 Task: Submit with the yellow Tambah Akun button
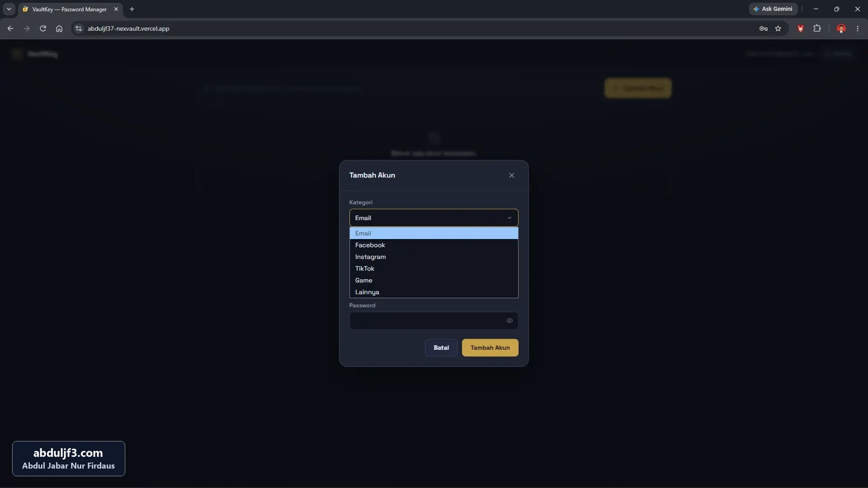click(x=490, y=348)
